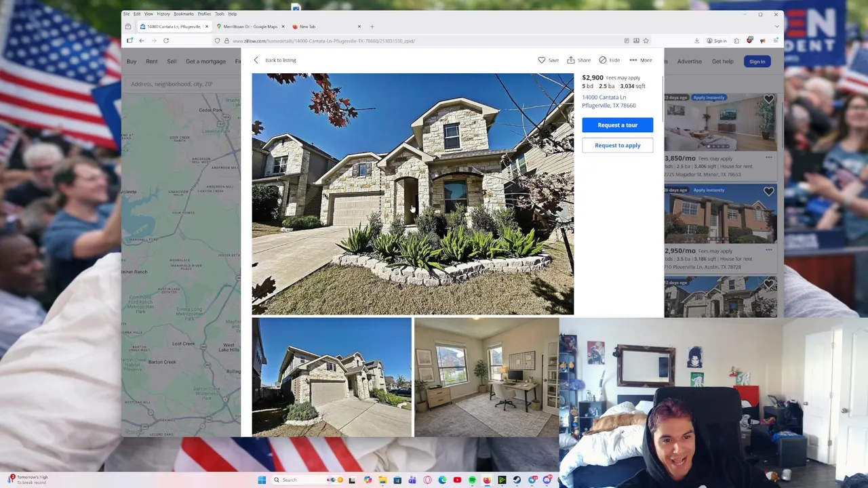Share the Cantata Ln listing
Viewport: 868px width, 488px height.
(578, 60)
